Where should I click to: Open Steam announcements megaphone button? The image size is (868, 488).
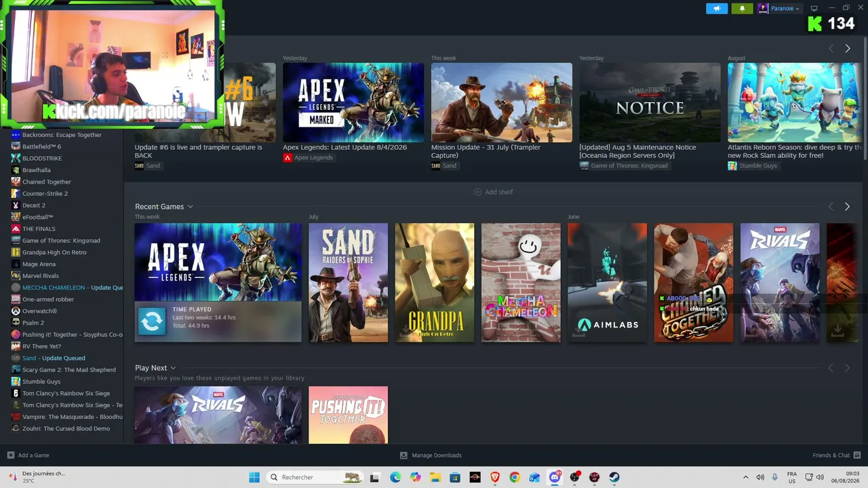(x=716, y=8)
